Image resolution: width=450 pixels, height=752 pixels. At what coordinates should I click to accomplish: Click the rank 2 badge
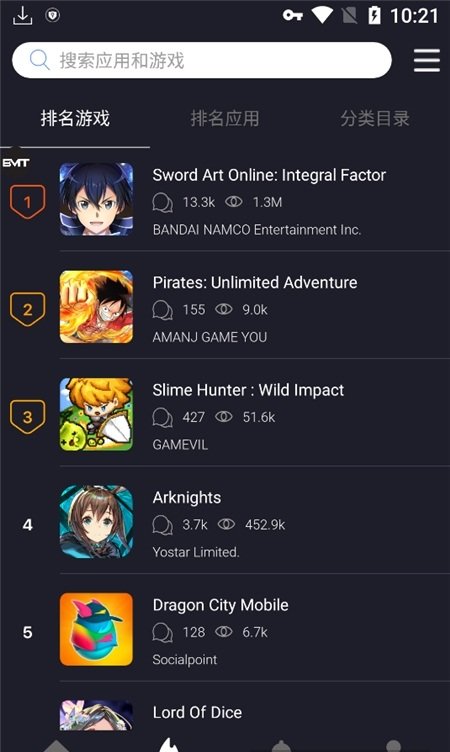[27, 309]
